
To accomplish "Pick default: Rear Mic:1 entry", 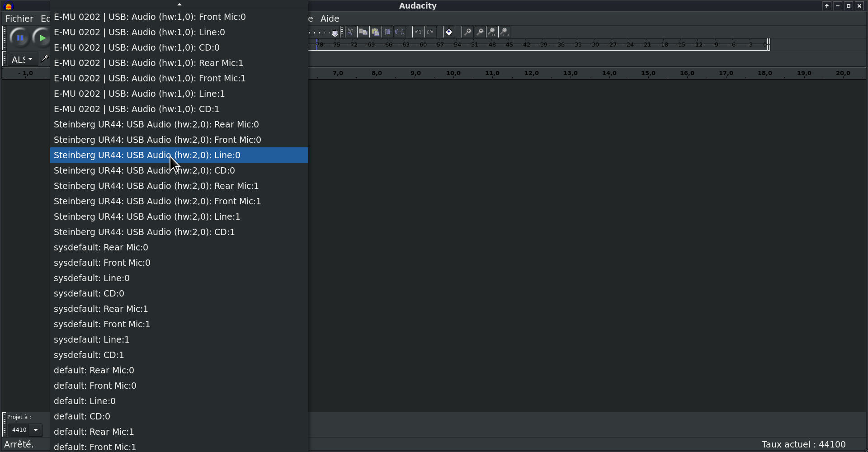I will click(179, 432).
